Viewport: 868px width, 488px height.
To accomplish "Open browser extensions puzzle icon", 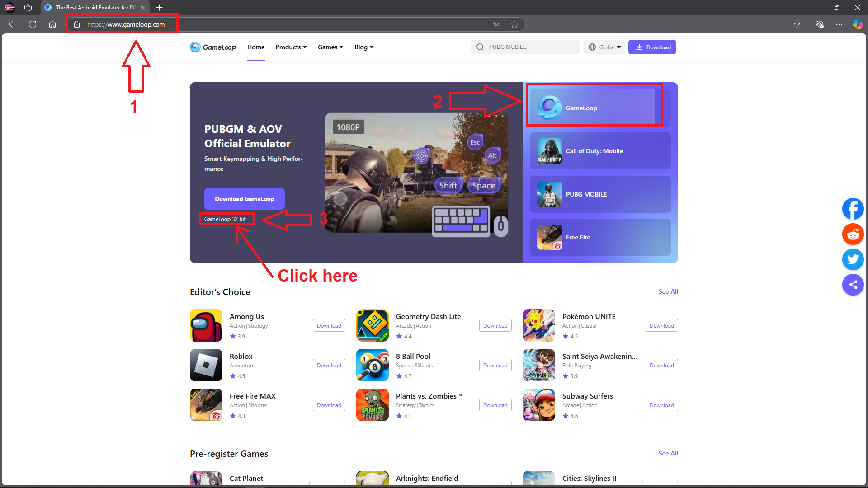I will click(797, 24).
